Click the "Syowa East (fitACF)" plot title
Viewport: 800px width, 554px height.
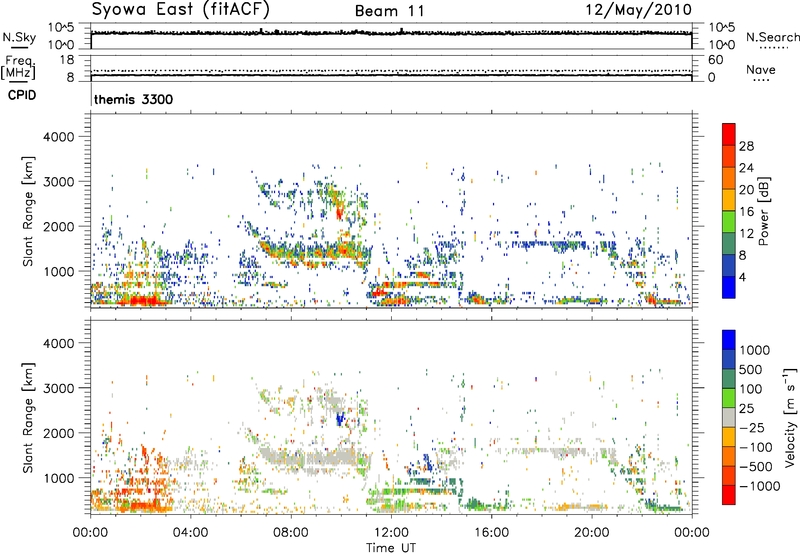pos(180,9)
